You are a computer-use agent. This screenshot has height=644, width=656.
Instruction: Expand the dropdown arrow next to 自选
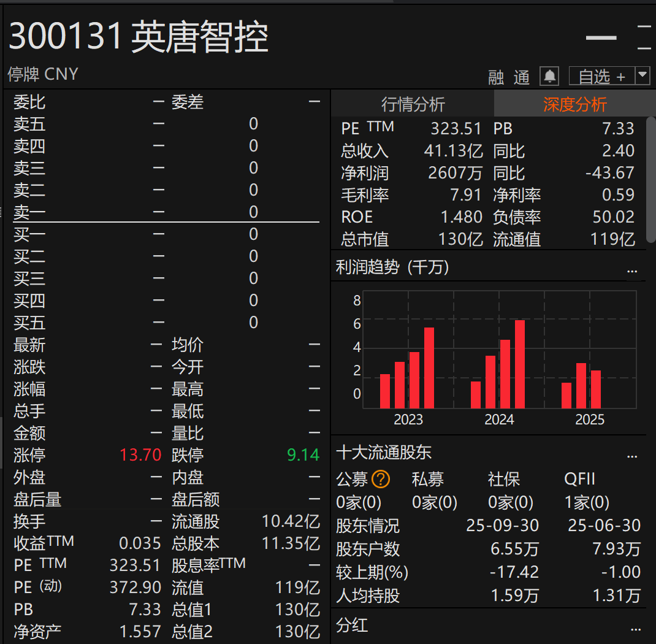[x=642, y=75]
